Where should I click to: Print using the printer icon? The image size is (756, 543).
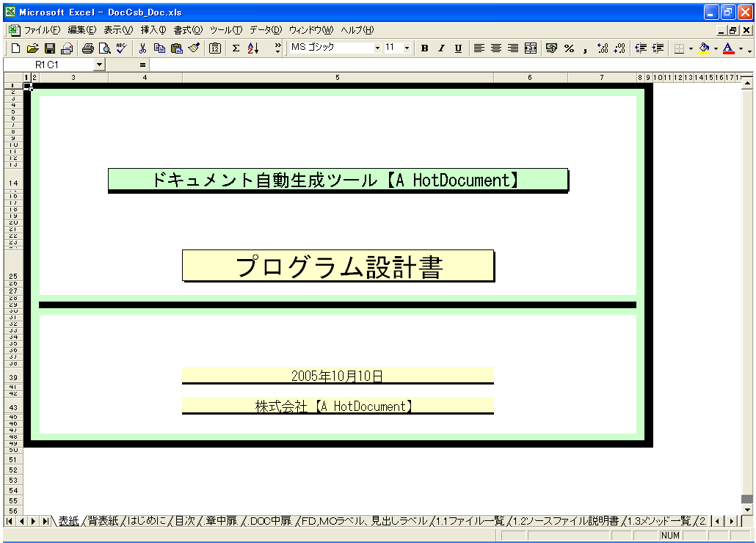[x=88, y=48]
